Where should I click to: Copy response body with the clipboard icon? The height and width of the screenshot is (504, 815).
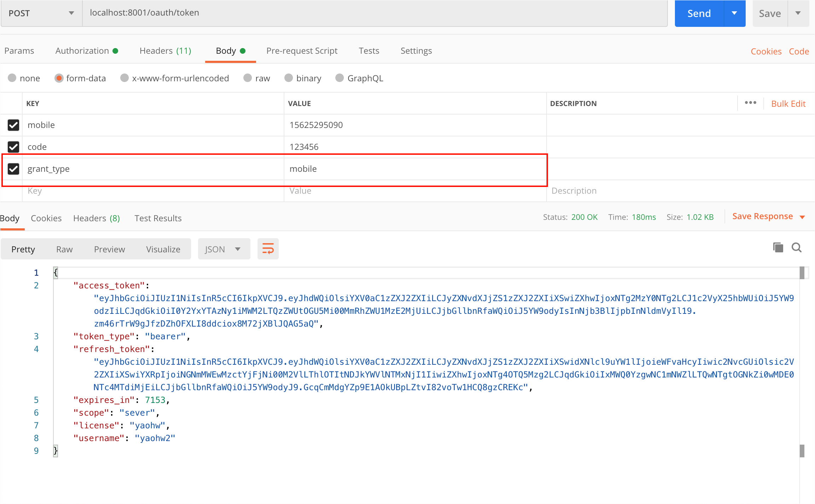(x=778, y=247)
